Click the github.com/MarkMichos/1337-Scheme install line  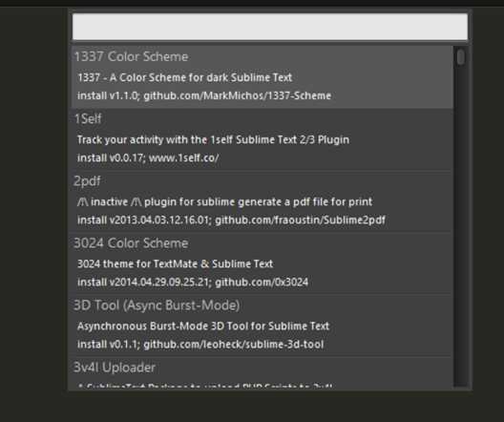point(204,95)
